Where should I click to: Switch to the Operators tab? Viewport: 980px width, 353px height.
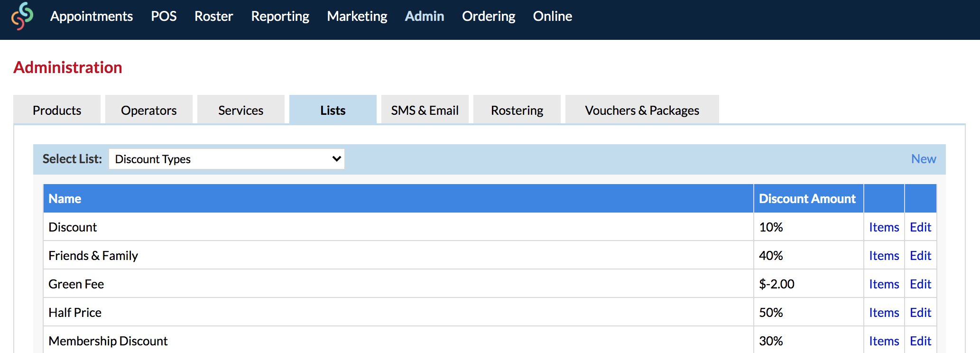149,110
